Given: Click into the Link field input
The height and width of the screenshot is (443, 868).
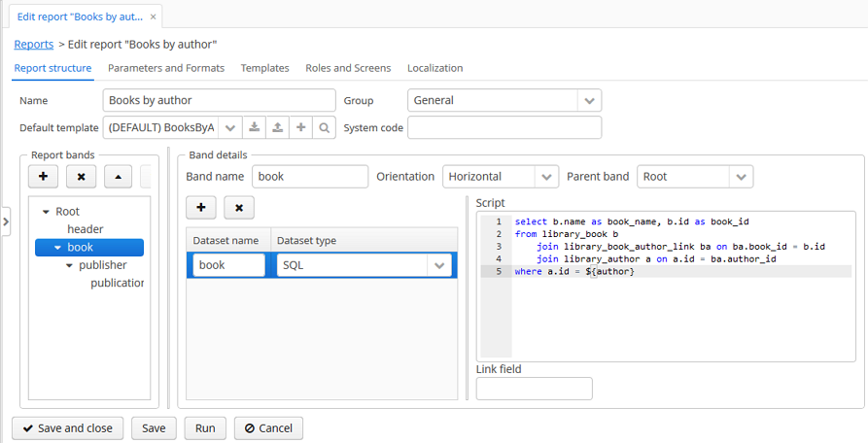Looking at the screenshot, I should pos(534,389).
